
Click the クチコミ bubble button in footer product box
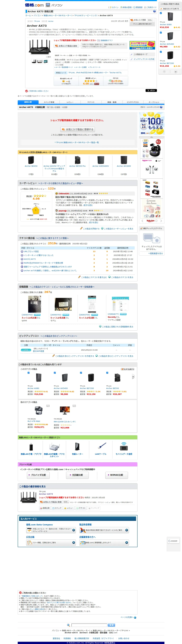81,508
